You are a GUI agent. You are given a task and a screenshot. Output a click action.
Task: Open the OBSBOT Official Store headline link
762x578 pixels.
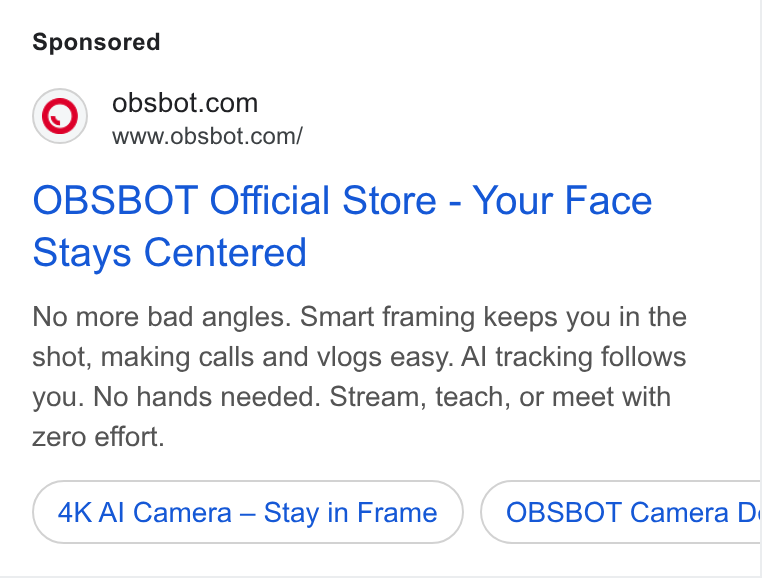[342, 226]
